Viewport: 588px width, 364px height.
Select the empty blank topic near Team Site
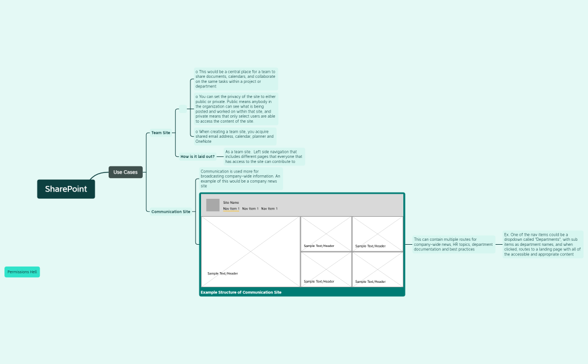click(183, 110)
